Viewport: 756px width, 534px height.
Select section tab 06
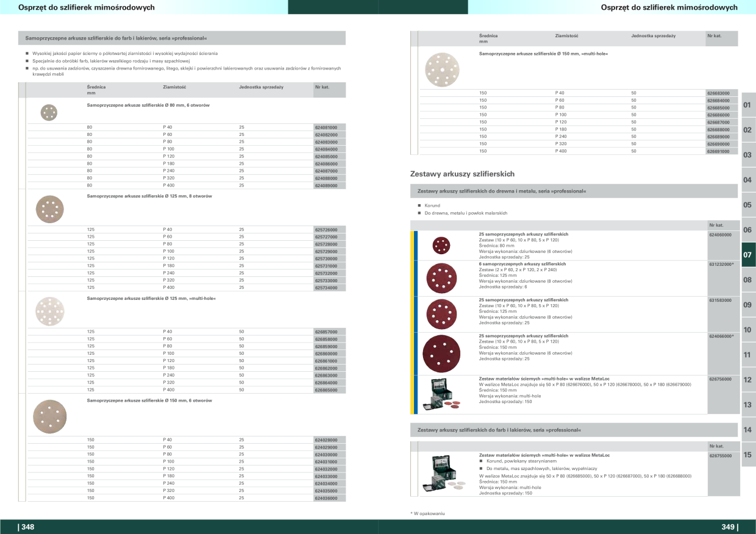(748, 230)
